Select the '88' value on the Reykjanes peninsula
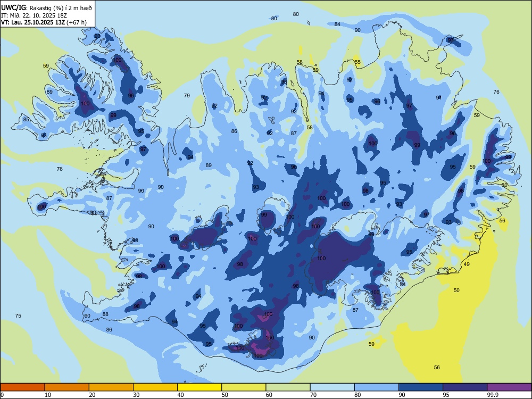This screenshot has height=399, width=532. [x=105, y=314]
